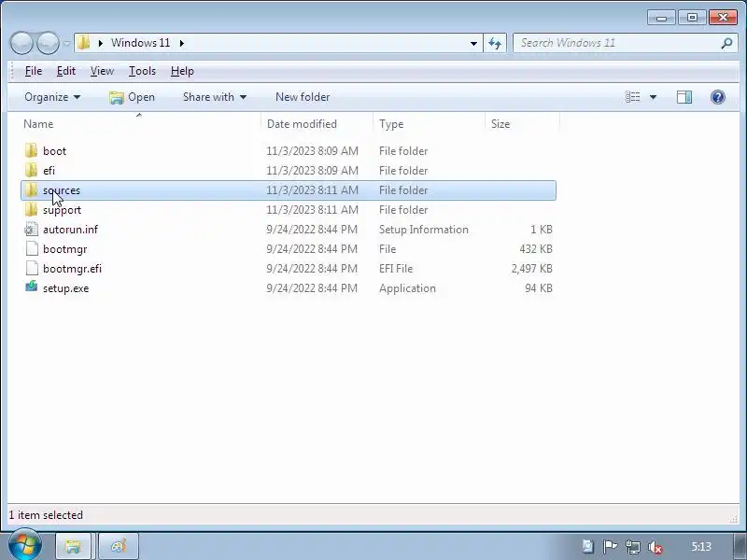This screenshot has height=560, width=747.
Task: Click the folder icon in address bar
Action: [84, 43]
